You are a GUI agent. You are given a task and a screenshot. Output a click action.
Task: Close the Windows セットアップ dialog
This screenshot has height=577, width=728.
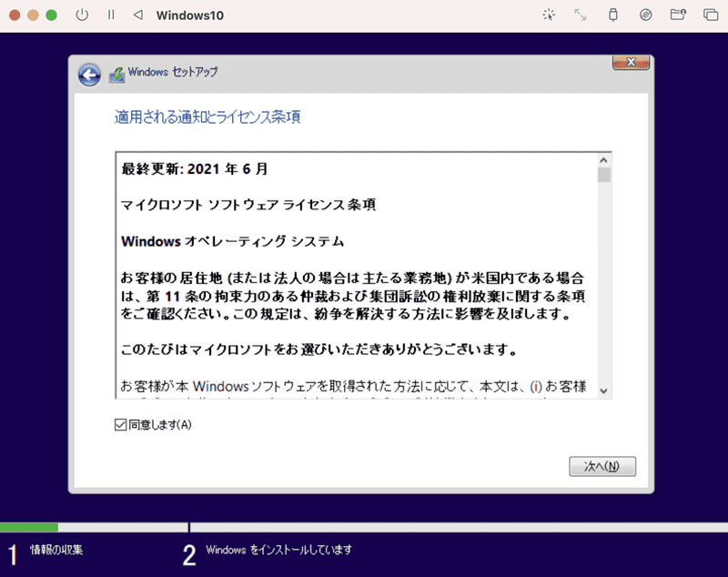[631, 62]
